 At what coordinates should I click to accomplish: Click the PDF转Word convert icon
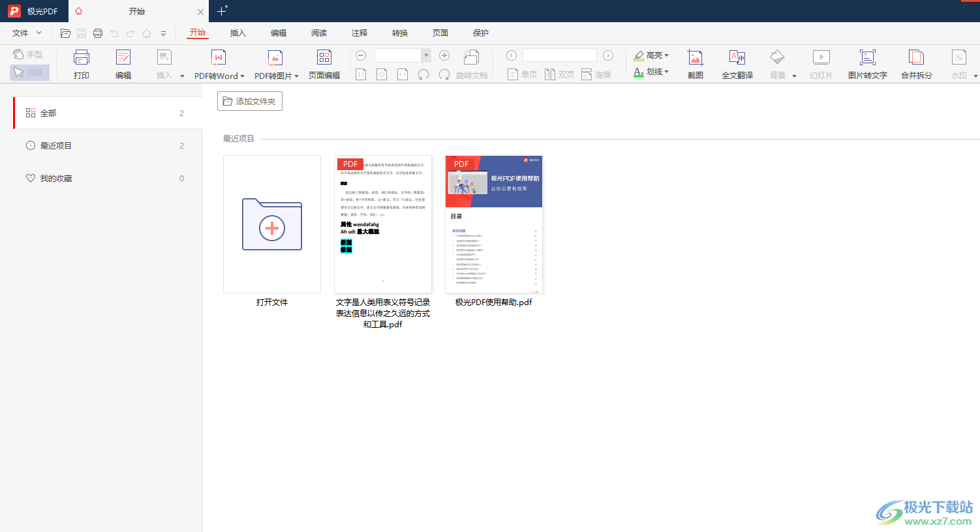[x=219, y=57]
